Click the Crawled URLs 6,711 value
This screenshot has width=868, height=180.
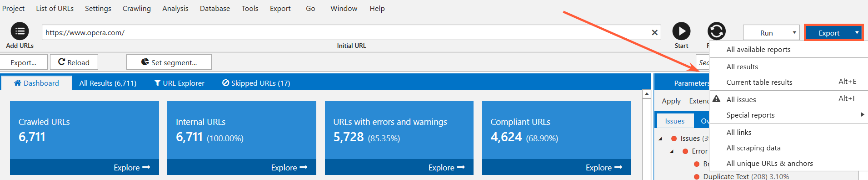pyautogui.click(x=32, y=137)
